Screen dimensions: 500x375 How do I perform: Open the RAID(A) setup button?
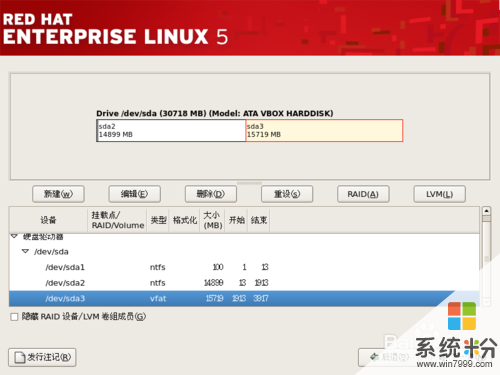click(x=363, y=194)
